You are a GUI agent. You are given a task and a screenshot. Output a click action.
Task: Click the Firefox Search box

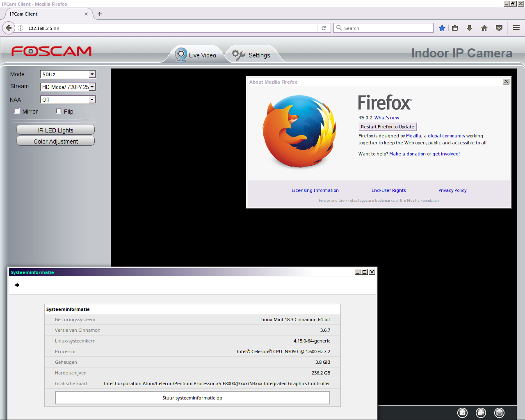(x=383, y=28)
